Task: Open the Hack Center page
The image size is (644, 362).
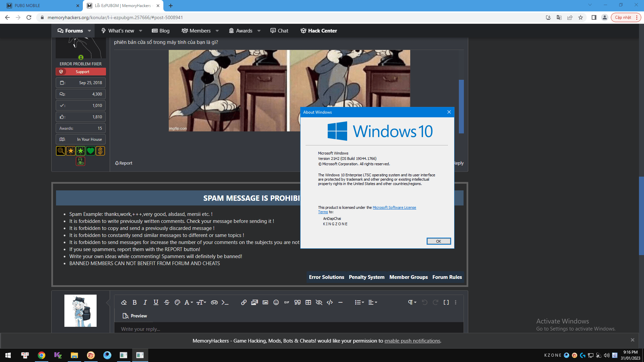Action: pyautogui.click(x=319, y=31)
